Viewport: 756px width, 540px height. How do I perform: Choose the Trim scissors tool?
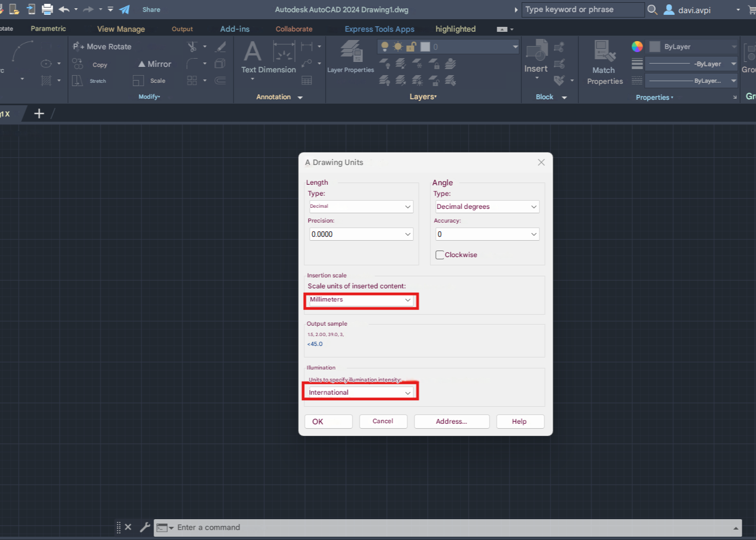(192, 47)
